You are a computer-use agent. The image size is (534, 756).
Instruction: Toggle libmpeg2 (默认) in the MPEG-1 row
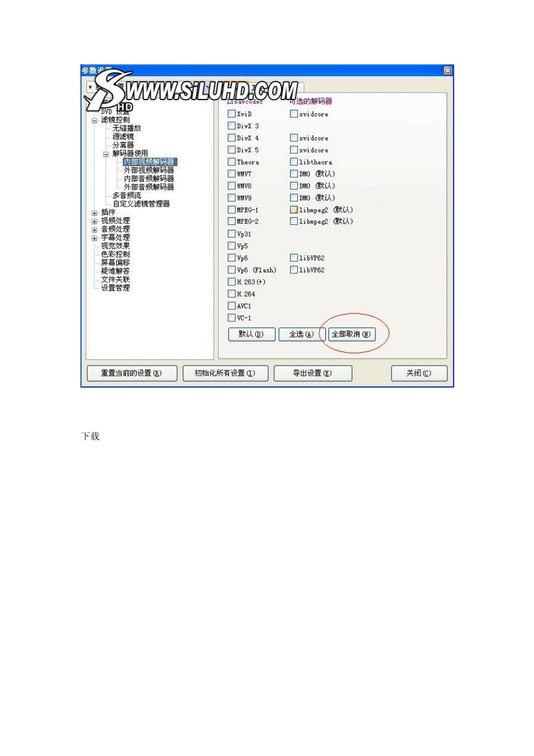click(x=294, y=209)
